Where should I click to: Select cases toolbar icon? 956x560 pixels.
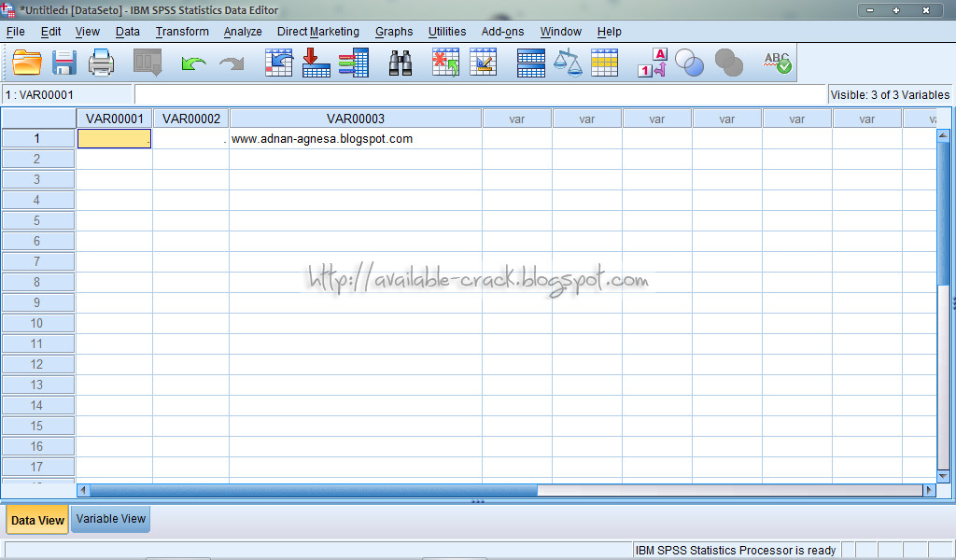[x=605, y=63]
